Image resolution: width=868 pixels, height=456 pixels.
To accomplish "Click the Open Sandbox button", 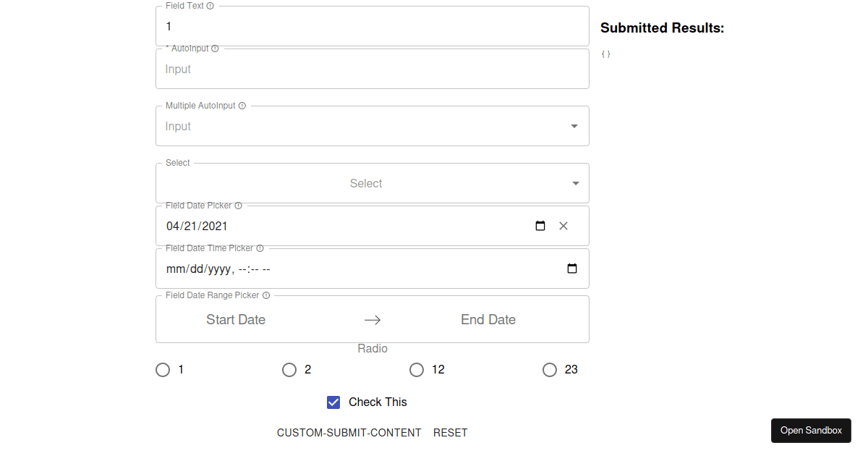I will (x=811, y=430).
